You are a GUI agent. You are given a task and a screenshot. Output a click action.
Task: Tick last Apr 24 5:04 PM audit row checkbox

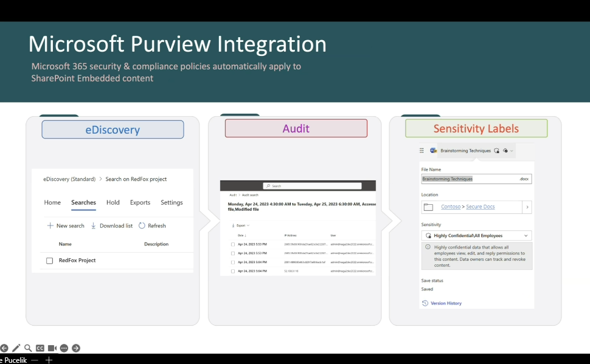pos(232,271)
